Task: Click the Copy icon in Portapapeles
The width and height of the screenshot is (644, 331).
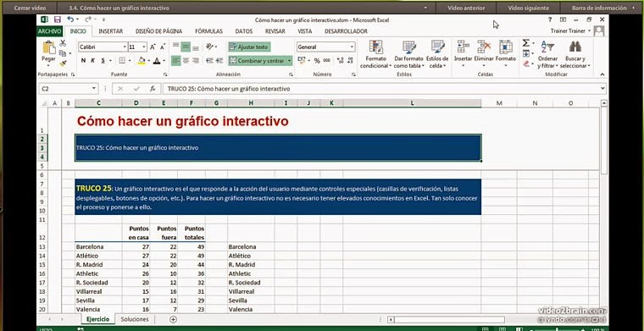Action: [63, 53]
